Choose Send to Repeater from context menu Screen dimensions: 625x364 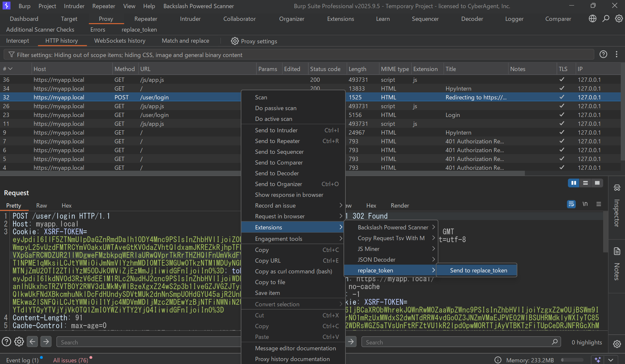coord(277,141)
